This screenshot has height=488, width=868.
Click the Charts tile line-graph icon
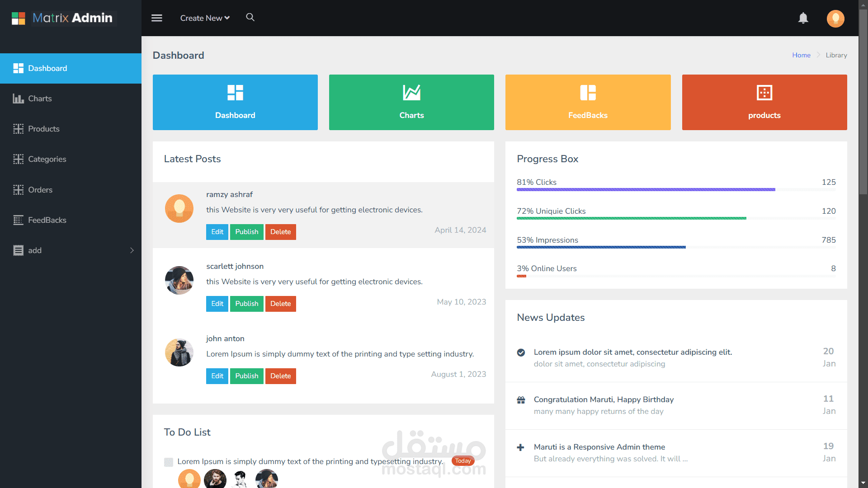tap(411, 93)
